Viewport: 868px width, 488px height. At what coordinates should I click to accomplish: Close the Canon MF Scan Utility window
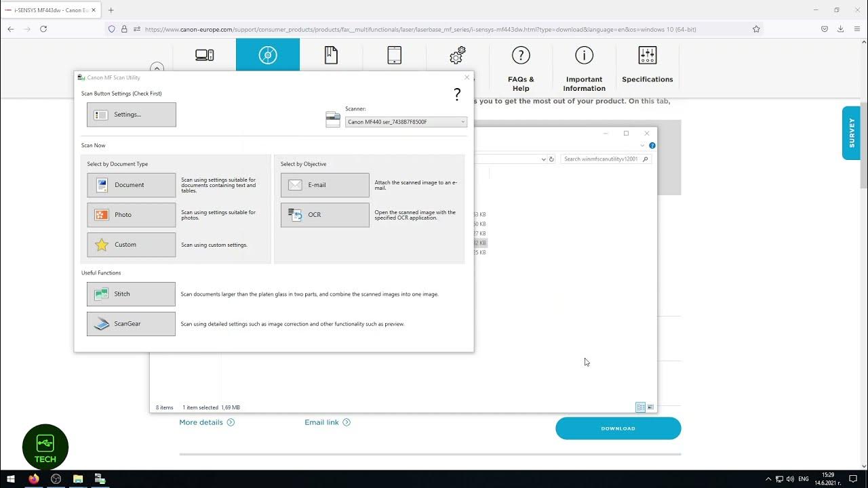pyautogui.click(x=467, y=77)
